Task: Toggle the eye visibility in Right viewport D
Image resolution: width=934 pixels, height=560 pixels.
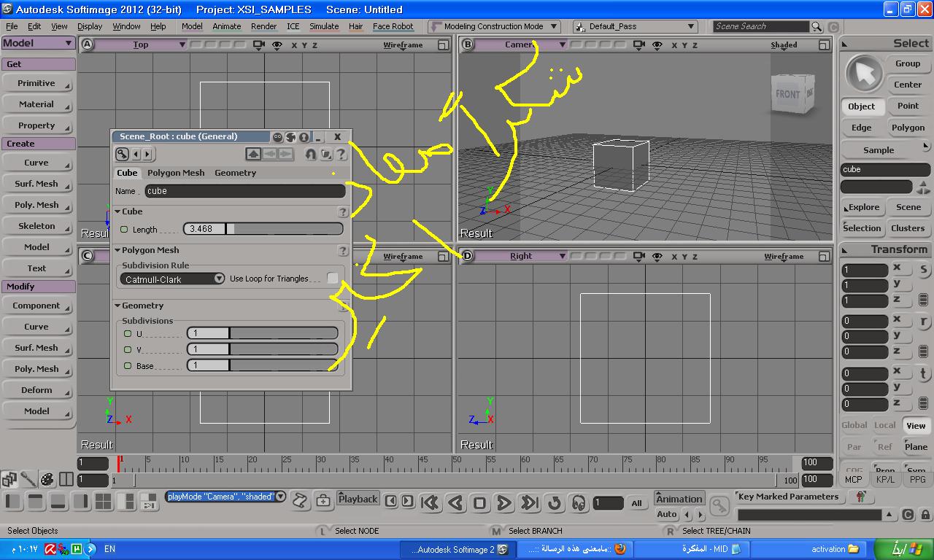Action: (x=657, y=256)
